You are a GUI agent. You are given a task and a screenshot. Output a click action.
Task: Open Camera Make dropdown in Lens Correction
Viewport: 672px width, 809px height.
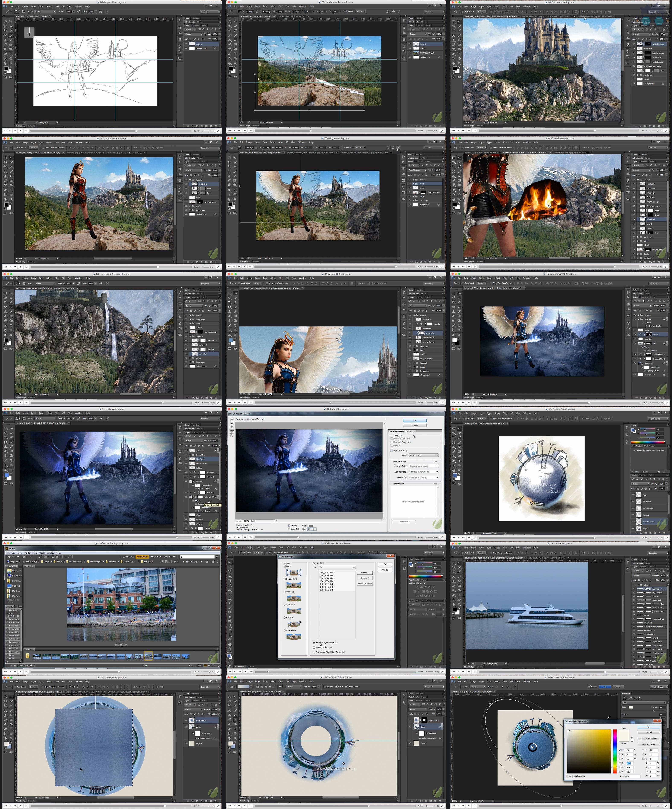click(x=423, y=466)
